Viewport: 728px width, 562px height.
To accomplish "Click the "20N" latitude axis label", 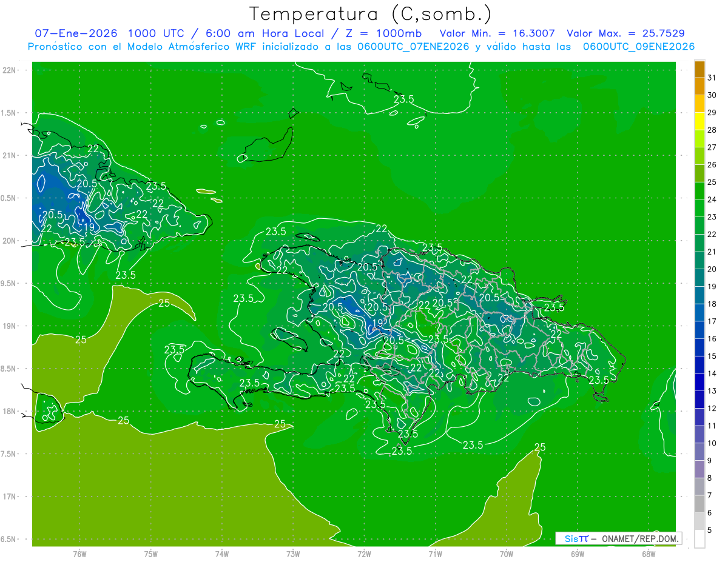I will (x=9, y=241).
